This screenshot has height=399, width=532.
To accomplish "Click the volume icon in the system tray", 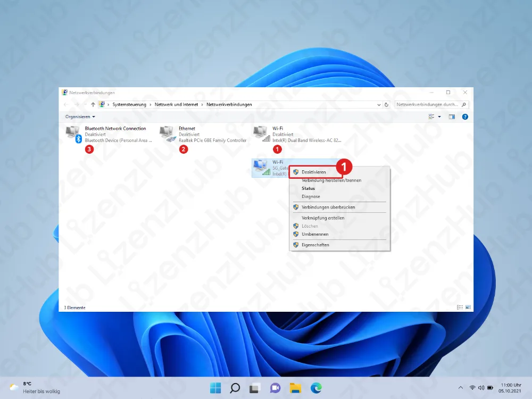I will tap(481, 388).
